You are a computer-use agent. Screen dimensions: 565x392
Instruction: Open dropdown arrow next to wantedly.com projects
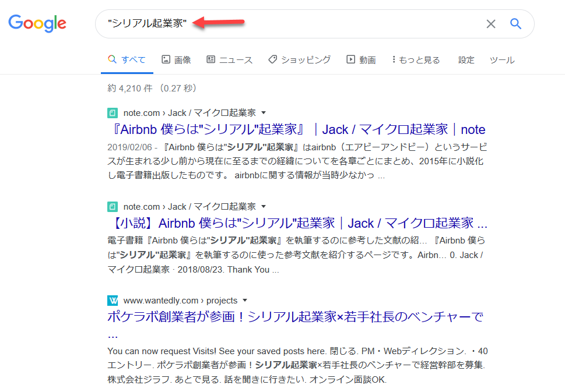[245, 301]
